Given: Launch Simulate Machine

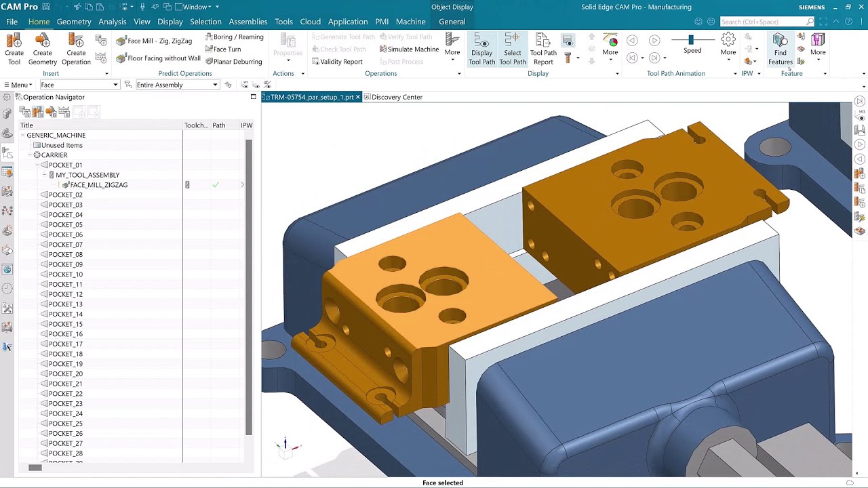Looking at the screenshot, I should (409, 49).
